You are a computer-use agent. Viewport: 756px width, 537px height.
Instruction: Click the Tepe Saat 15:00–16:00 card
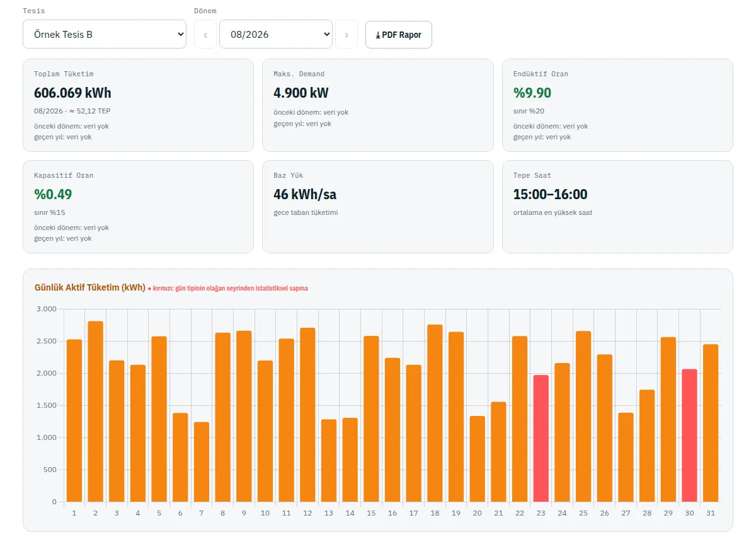coord(617,207)
